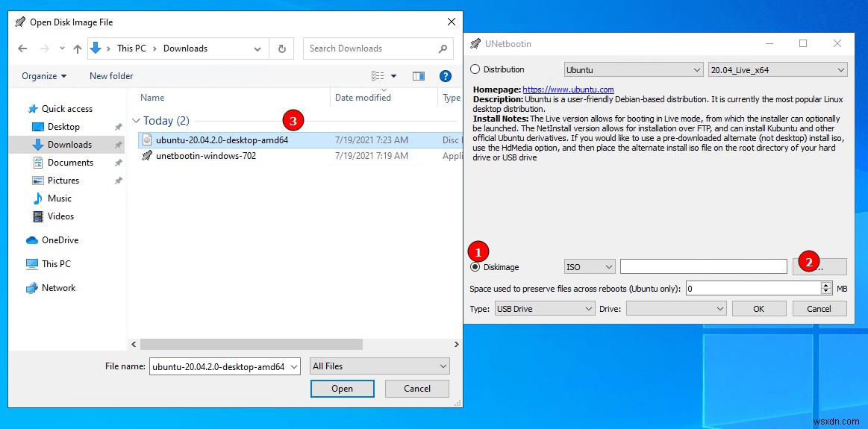Click the browse button in UNetbootin
Image resolution: width=868 pixels, height=429 pixels.
tap(819, 267)
